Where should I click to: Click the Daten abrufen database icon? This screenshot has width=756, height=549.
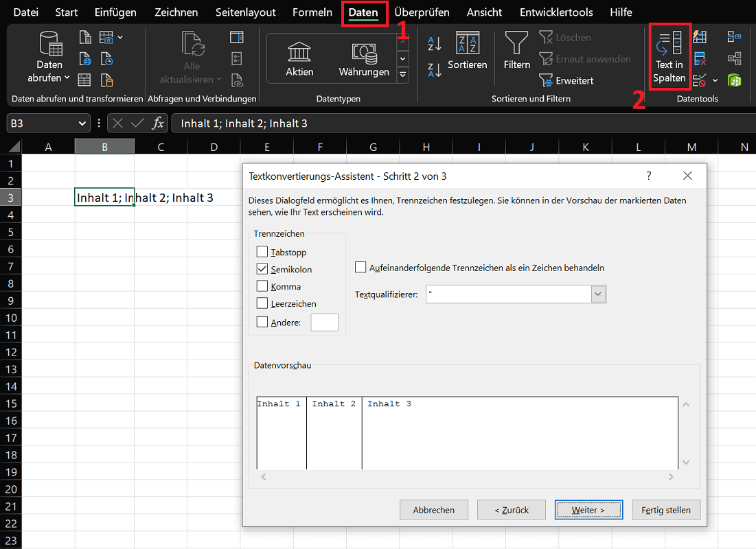(51, 44)
